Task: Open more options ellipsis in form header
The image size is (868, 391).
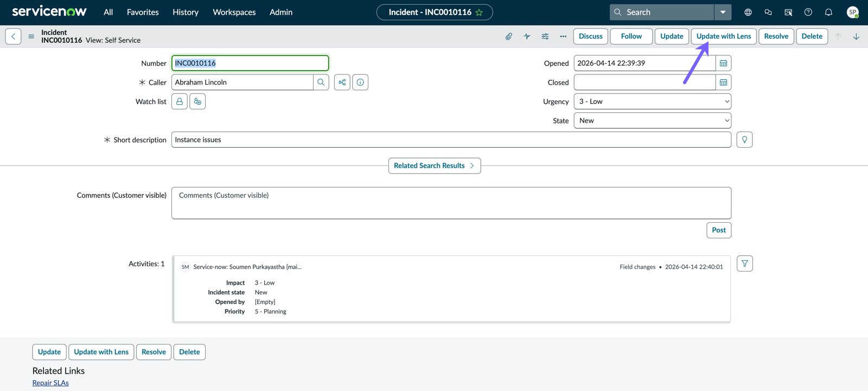Action: tap(563, 36)
